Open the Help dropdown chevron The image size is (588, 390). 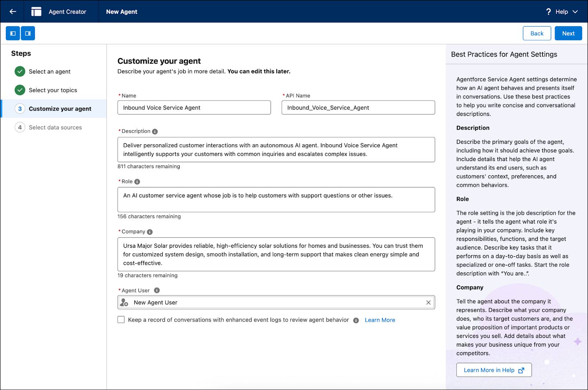(x=576, y=11)
